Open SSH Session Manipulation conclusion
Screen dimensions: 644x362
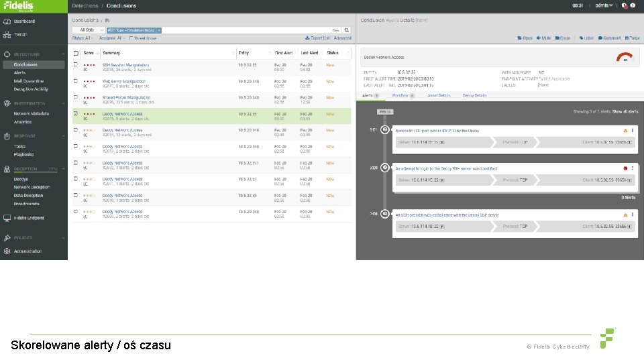125,65
